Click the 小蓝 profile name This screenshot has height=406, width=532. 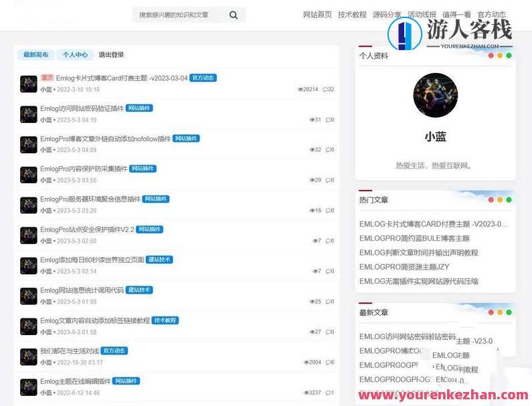click(x=436, y=137)
